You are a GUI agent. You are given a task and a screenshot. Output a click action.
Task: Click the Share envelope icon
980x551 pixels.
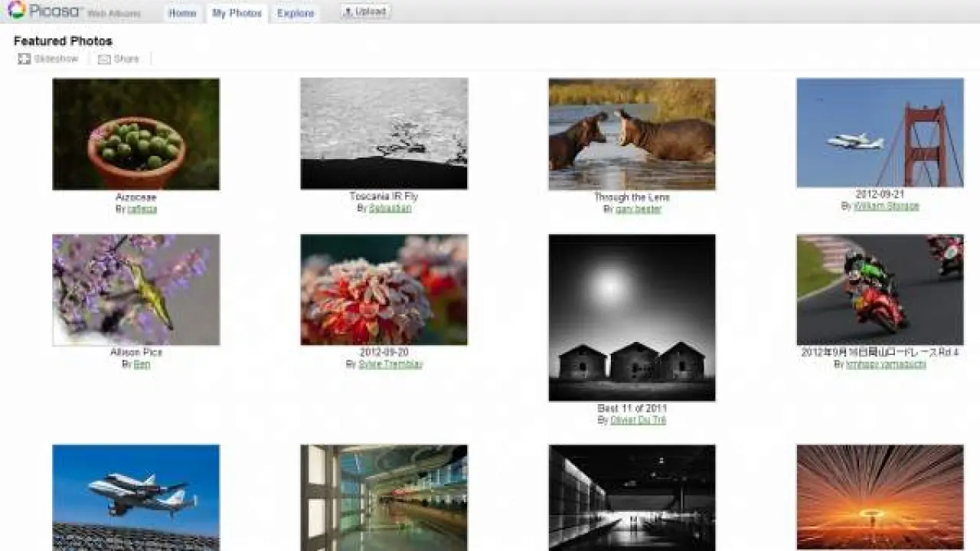[x=104, y=59]
